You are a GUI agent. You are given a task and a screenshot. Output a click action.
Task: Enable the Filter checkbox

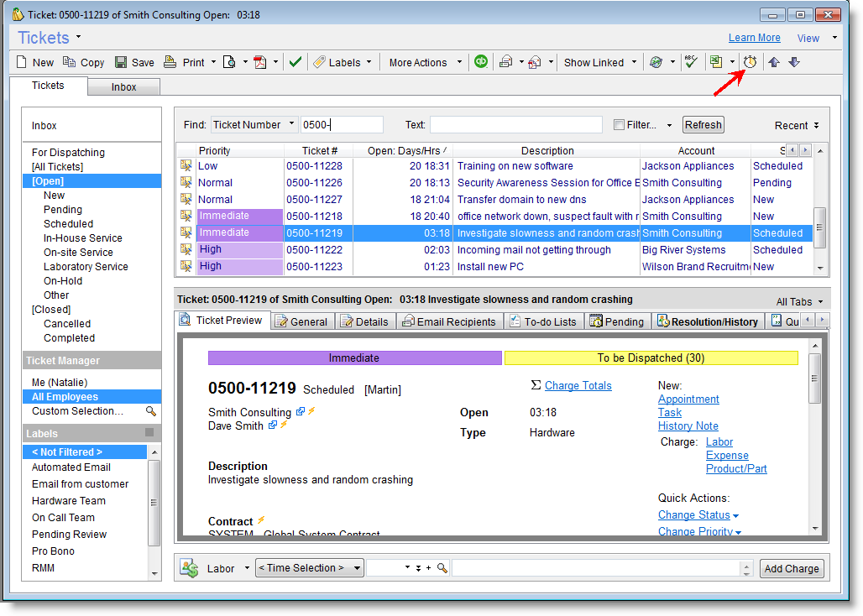tap(619, 125)
